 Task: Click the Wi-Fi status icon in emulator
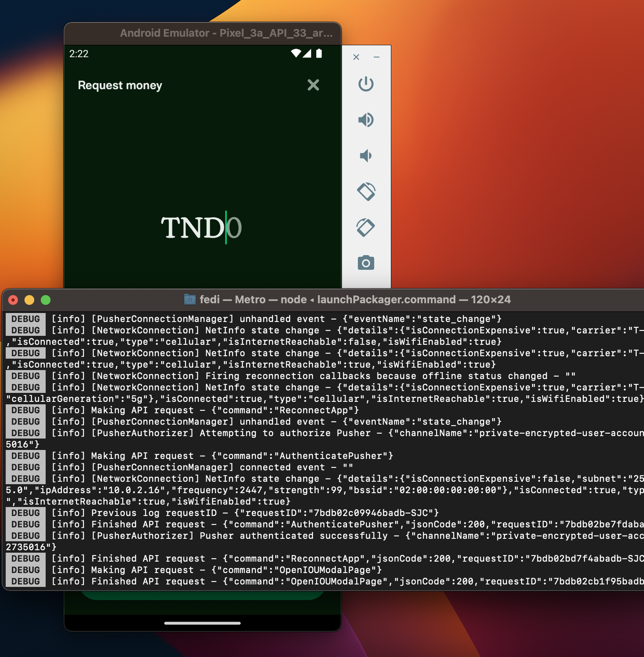tap(296, 53)
